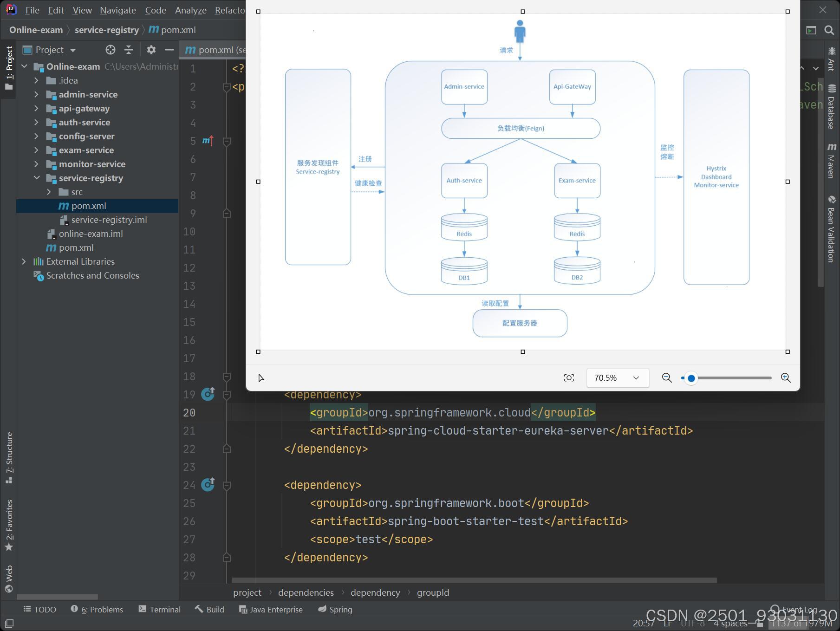Image resolution: width=840 pixels, height=631 pixels.
Task: Expand the config-server folder
Action: tap(36, 136)
